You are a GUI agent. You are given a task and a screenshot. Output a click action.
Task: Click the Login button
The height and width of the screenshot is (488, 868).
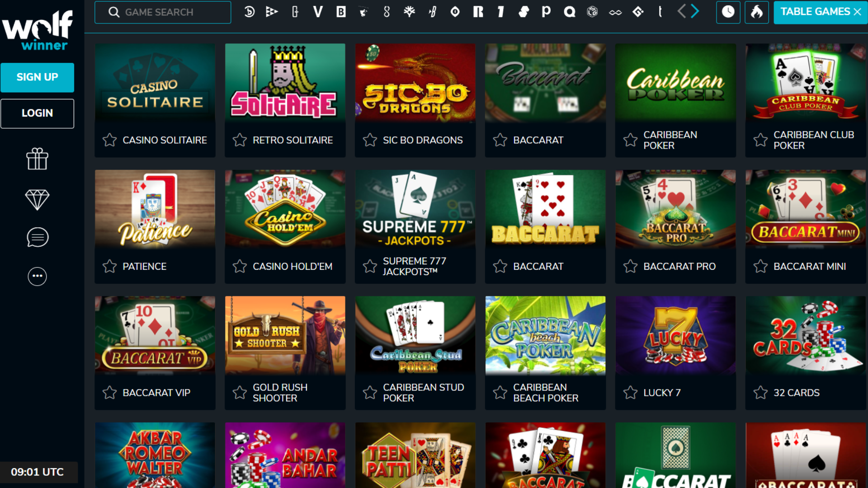click(x=37, y=113)
